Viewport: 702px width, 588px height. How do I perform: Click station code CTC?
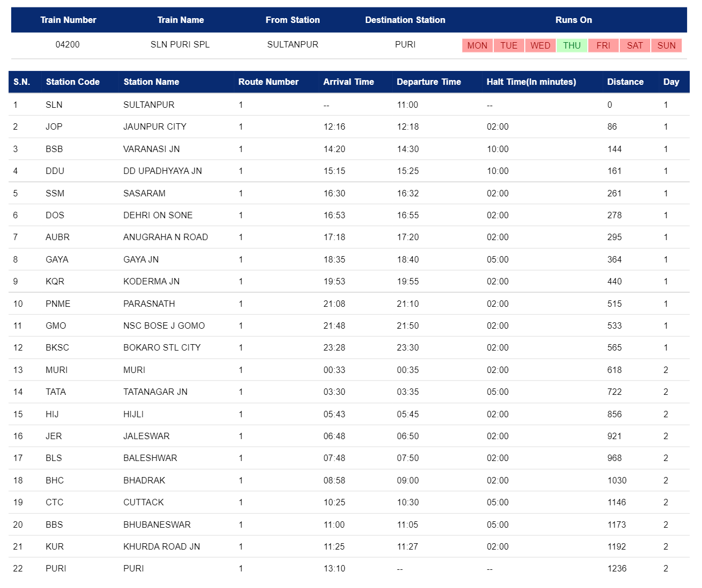coord(54,502)
